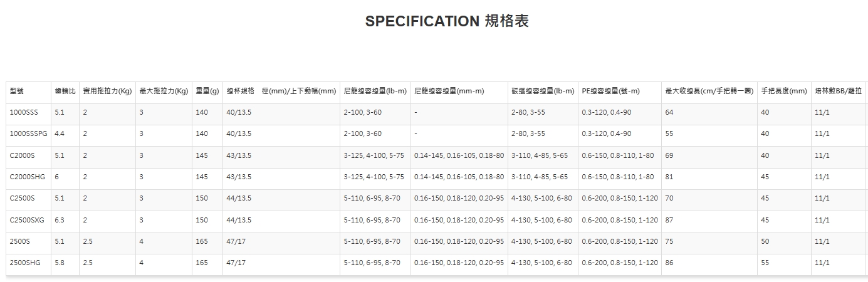Viewport: 868px width, 282px height.
Task: Select the 1000SSSPG model cell
Action: coord(28,134)
